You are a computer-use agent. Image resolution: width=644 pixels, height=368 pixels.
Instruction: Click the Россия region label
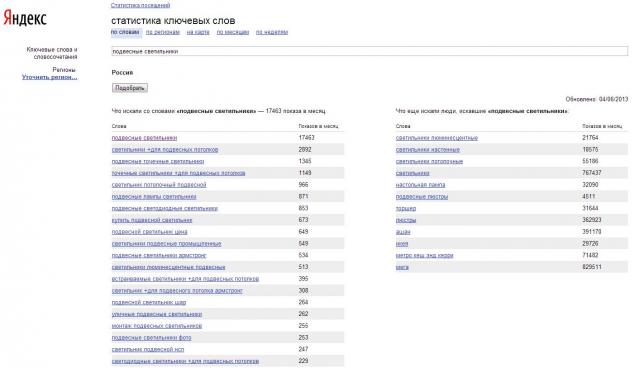(x=122, y=73)
